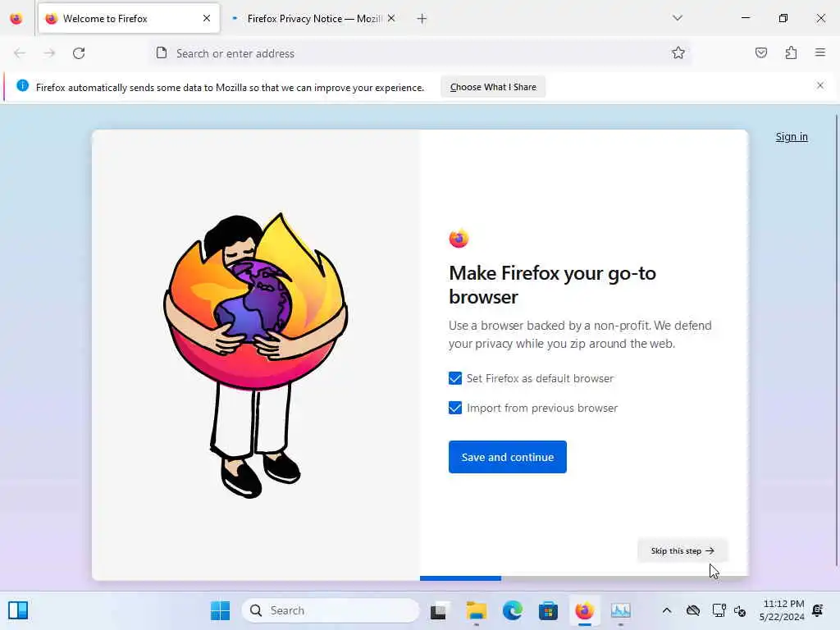Screen dimensions: 840x630
Task: Click the info icon on notification bar
Action: [x=22, y=85]
